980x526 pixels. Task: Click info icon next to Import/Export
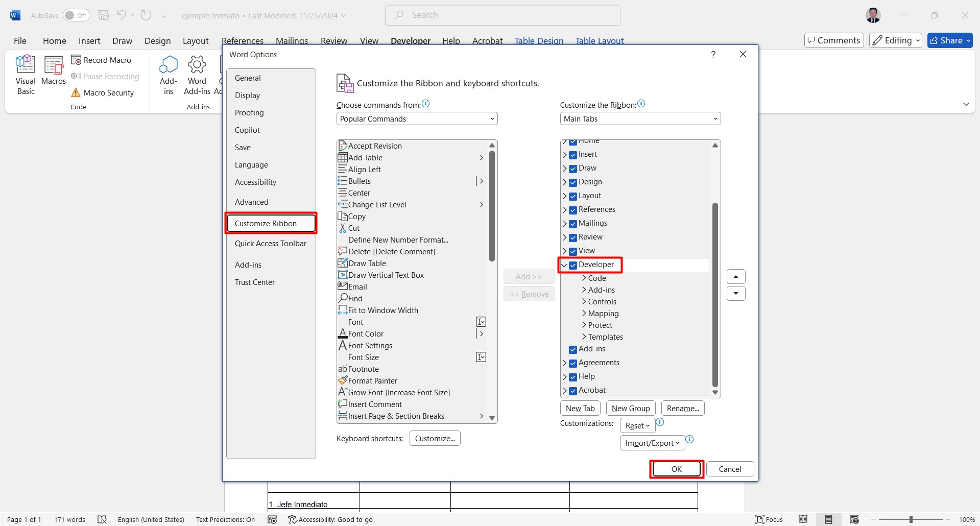coord(689,439)
